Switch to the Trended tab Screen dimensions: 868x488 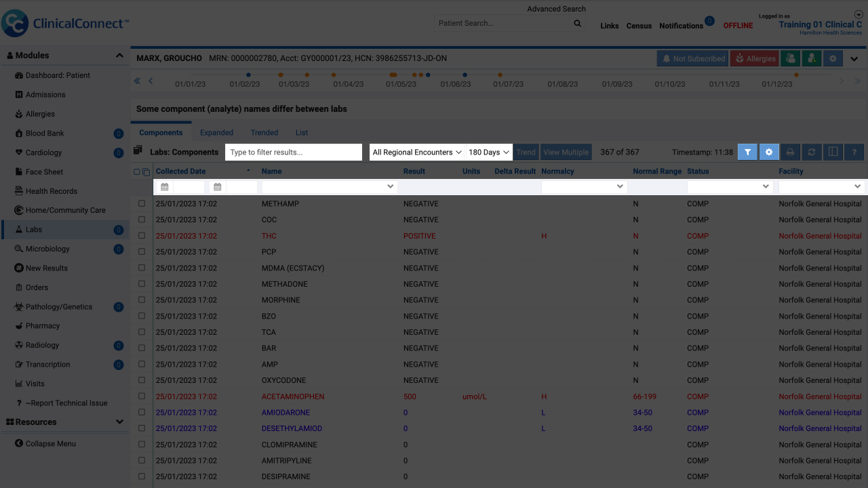[264, 133]
